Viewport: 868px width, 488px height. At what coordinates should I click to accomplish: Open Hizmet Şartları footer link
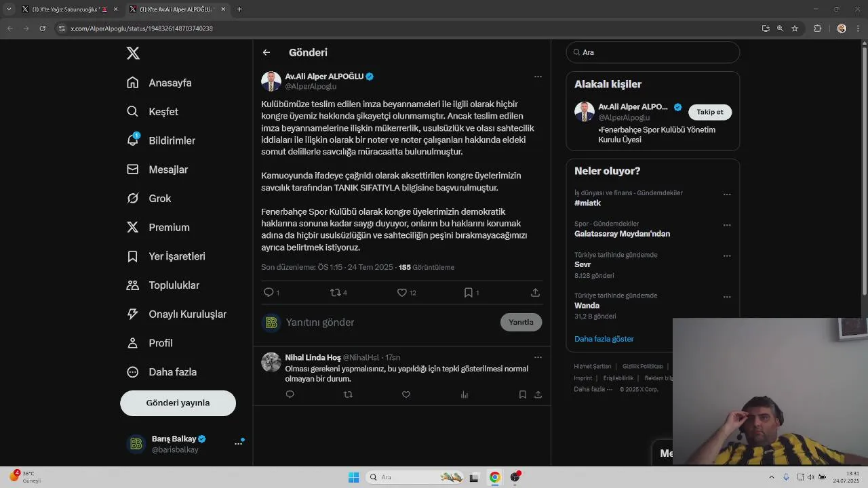(593, 367)
